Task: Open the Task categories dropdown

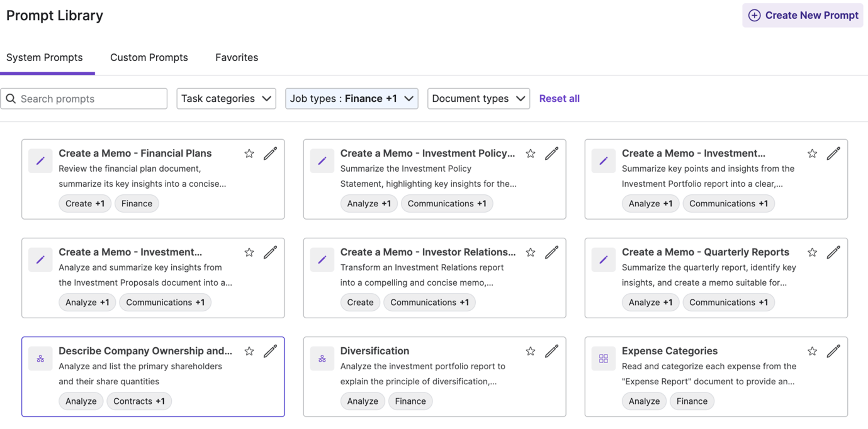Action: [226, 99]
